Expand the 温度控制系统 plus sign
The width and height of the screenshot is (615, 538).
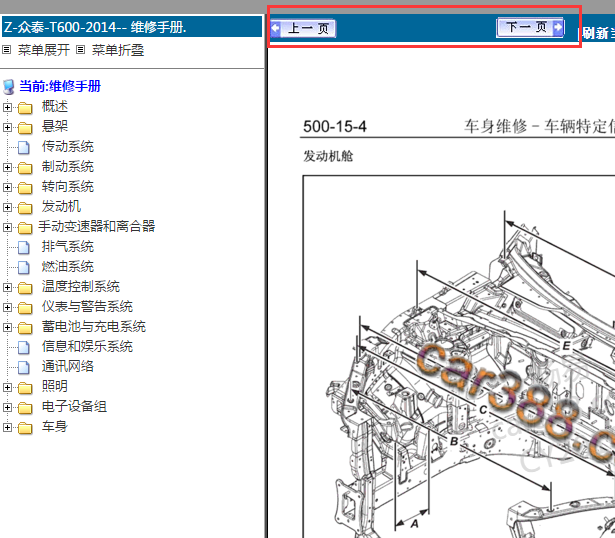[x=7, y=287]
